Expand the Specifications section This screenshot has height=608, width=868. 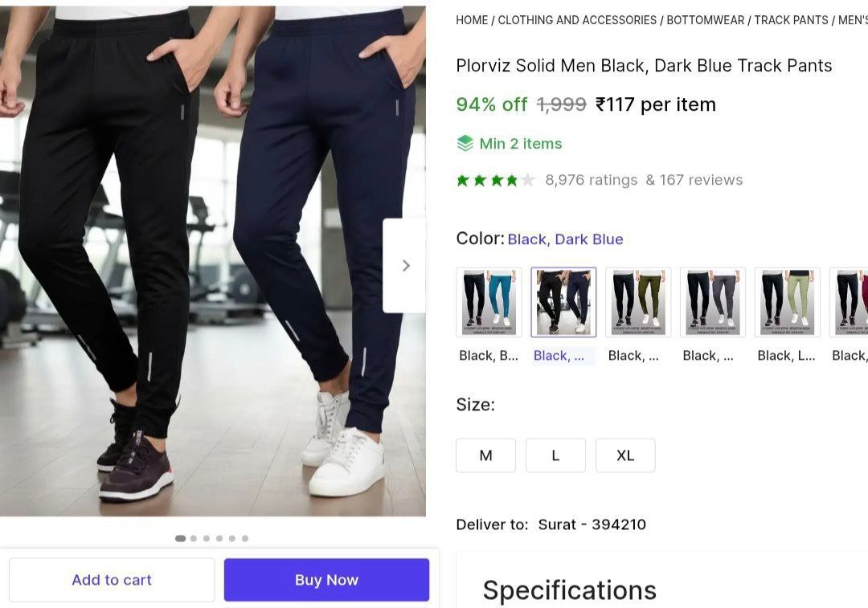tap(569, 589)
